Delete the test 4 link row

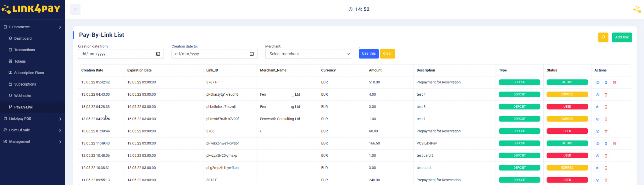[606, 95]
